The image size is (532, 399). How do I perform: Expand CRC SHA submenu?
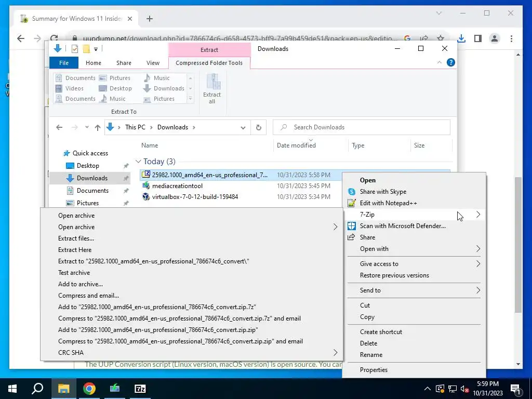[335, 353]
